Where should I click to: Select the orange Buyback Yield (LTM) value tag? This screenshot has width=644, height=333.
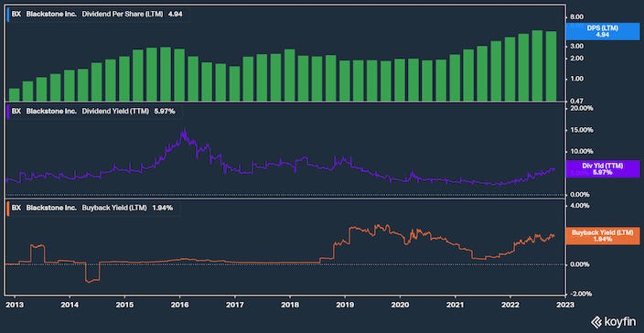point(603,235)
